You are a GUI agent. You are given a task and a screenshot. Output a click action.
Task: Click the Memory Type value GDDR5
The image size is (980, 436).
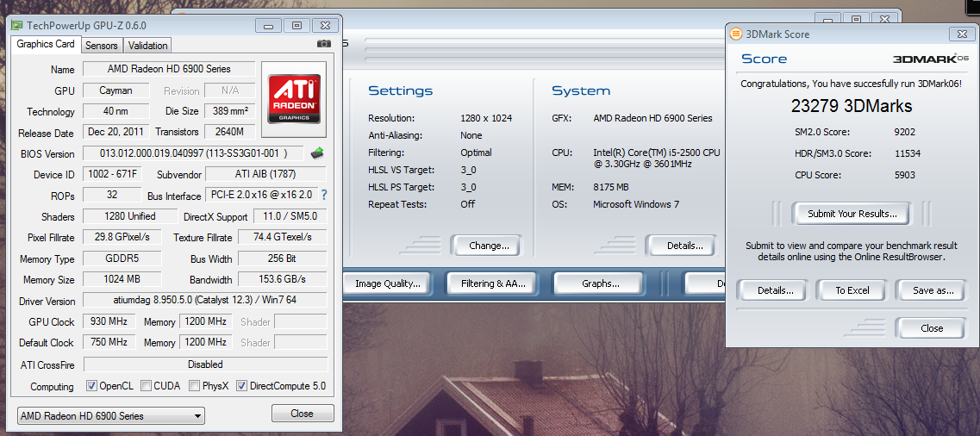tap(122, 258)
